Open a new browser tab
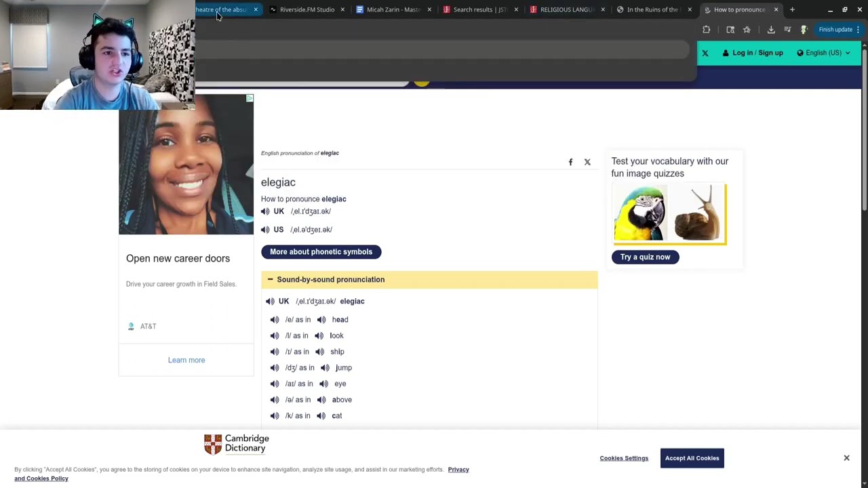This screenshot has width=868, height=488. point(792,9)
